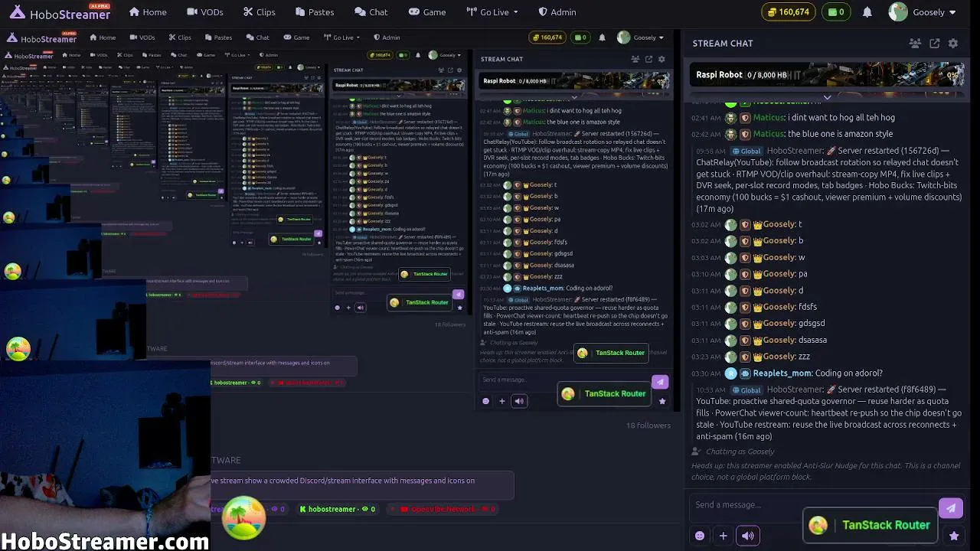Click the Reaplets_mom username in the main chat

pos(782,373)
